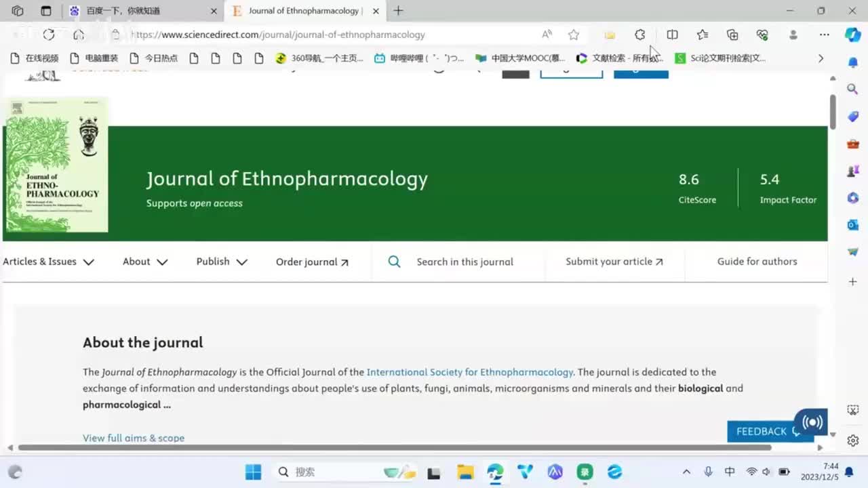Open File Explorer from the taskbar
This screenshot has height=488, width=868.
(x=465, y=472)
